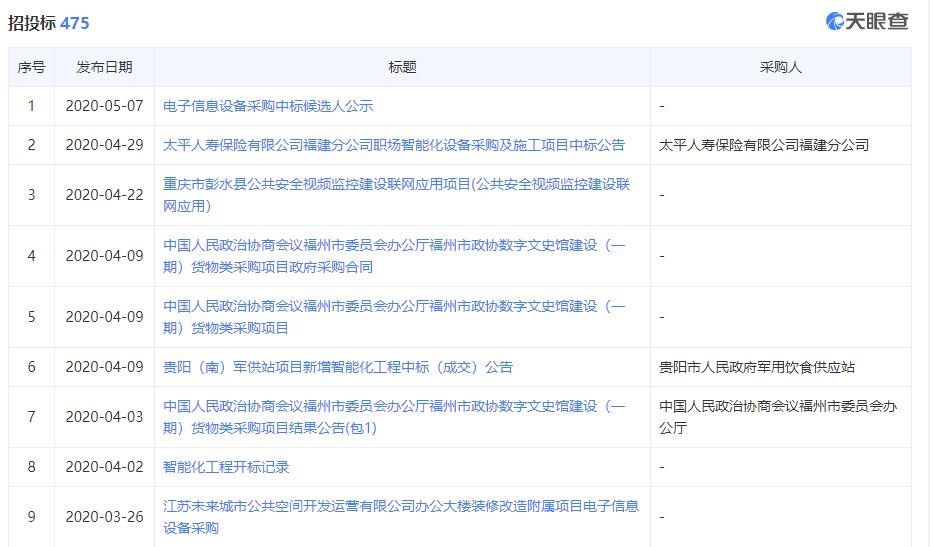Open 智能化工程开标记录 link
This screenshot has width=930, height=547.
[x=226, y=467]
